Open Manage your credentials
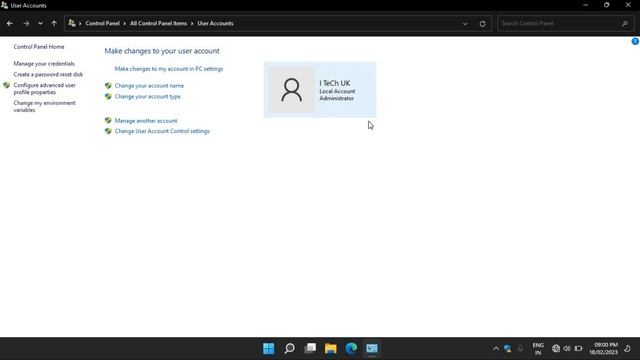Screen dimensions: 640x360 tap(44, 64)
